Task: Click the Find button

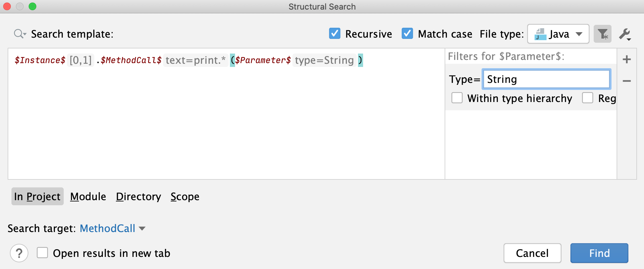Action: click(599, 253)
